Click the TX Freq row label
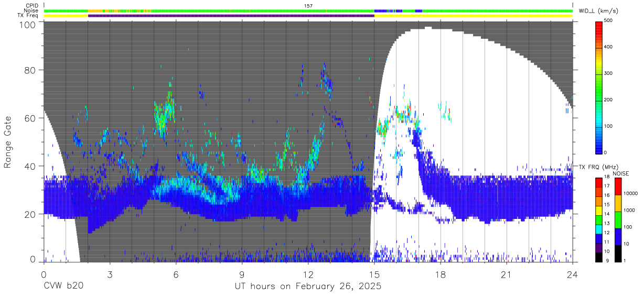 pyautogui.click(x=28, y=16)
